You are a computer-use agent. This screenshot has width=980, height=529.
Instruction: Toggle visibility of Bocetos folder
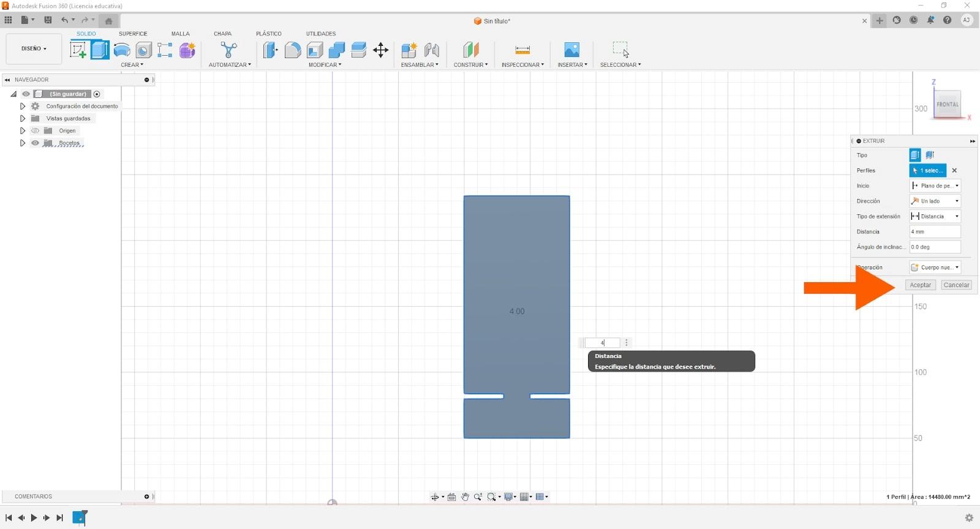35,143
